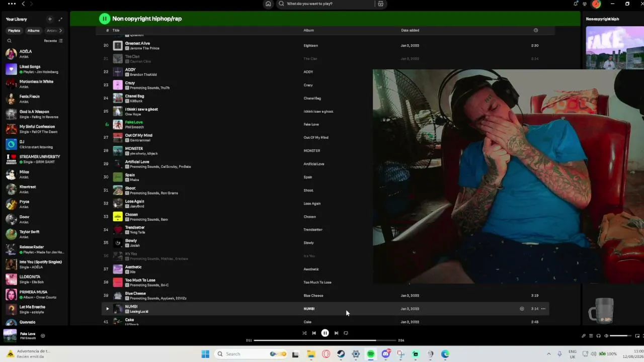Skip to the next track

tap(336, 333)
